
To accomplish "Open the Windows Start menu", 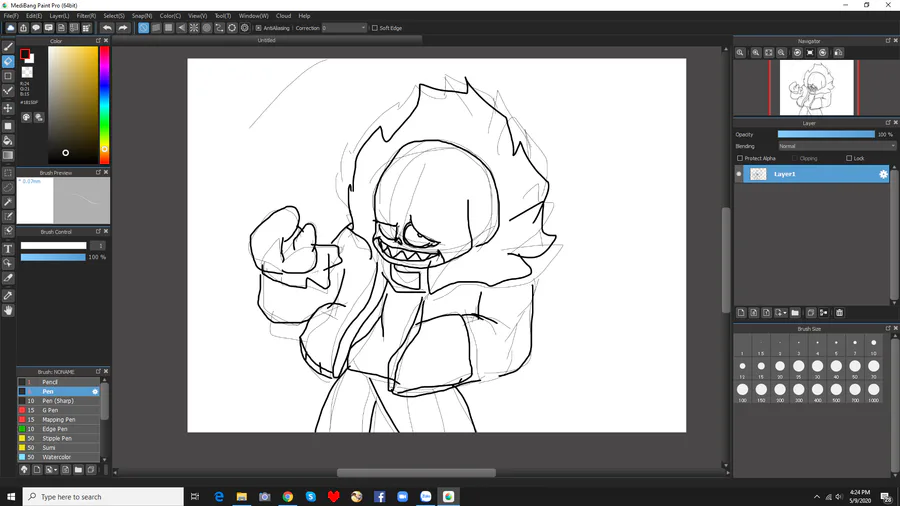I will click(x=11, y=497).
